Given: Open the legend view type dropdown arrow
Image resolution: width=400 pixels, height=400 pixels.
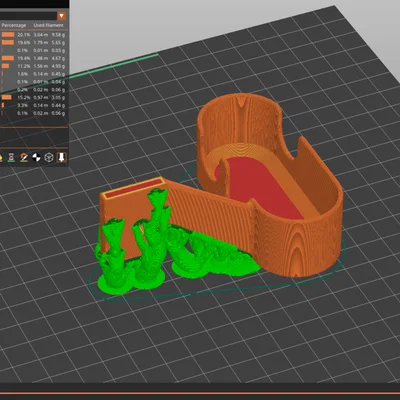Looking at the screenshot, I should tap(61, 16).
